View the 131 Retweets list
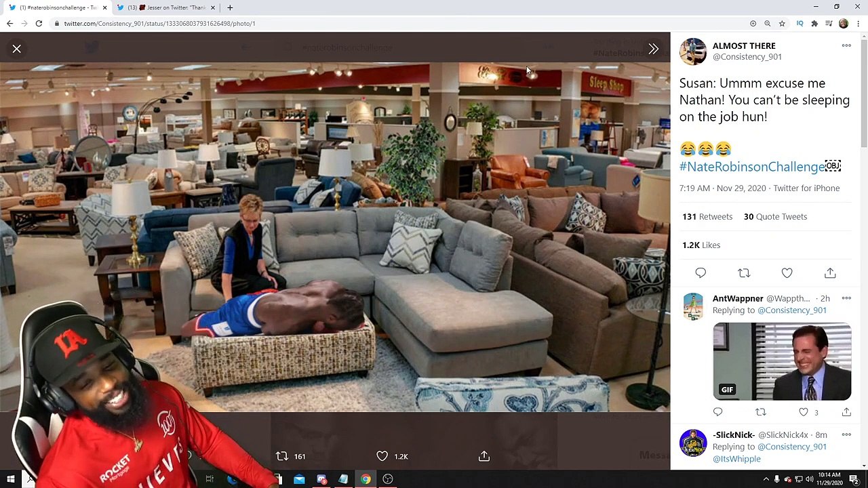The height and width of the screenshot is (488, 868). (x=707, y=217)
